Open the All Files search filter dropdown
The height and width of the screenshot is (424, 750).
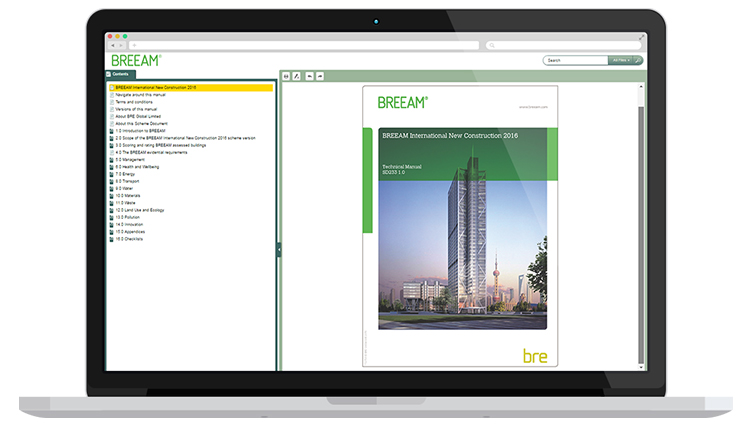click(621, 60)
